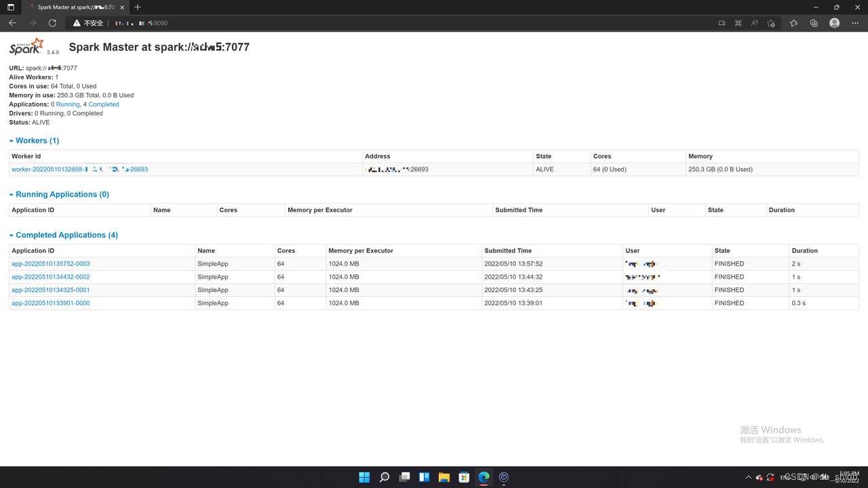Open File Explorer from taskbar

[x=444, y=477]
